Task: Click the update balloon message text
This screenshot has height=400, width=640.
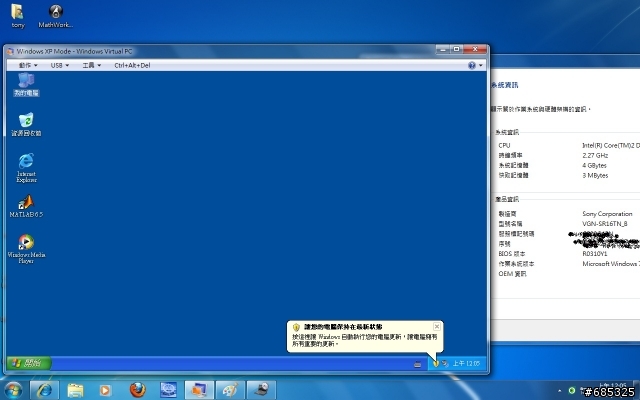Action: [x=364, y=340]
